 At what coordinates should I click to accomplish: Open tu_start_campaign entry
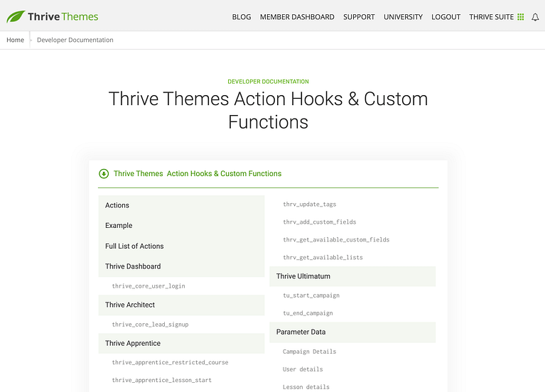coord(311,295)
